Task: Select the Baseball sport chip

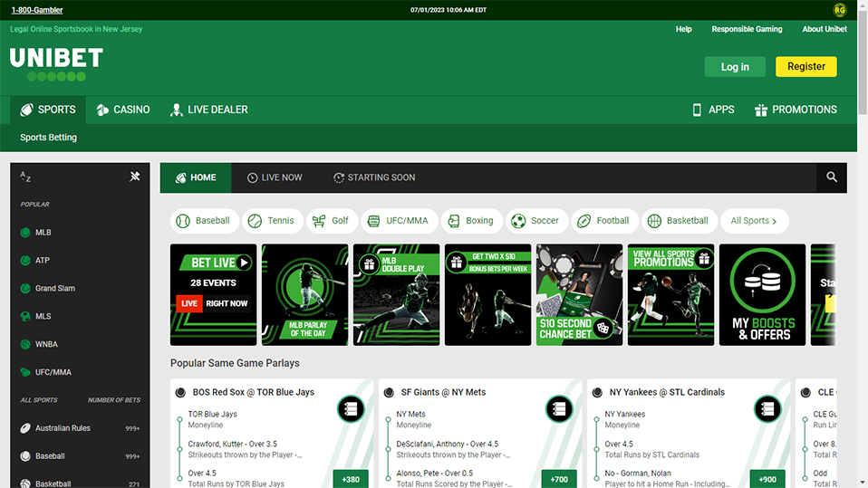Action: coord(204,221)
